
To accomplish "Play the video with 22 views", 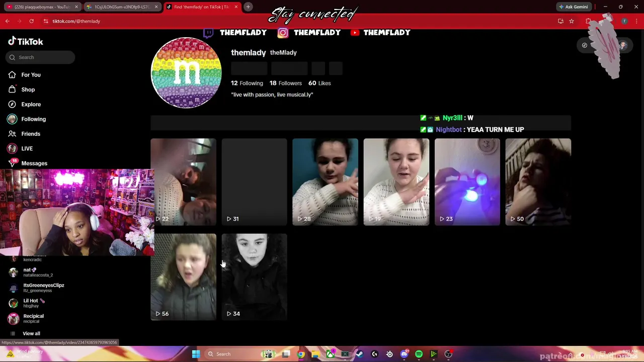I will (x=183, y=182).
